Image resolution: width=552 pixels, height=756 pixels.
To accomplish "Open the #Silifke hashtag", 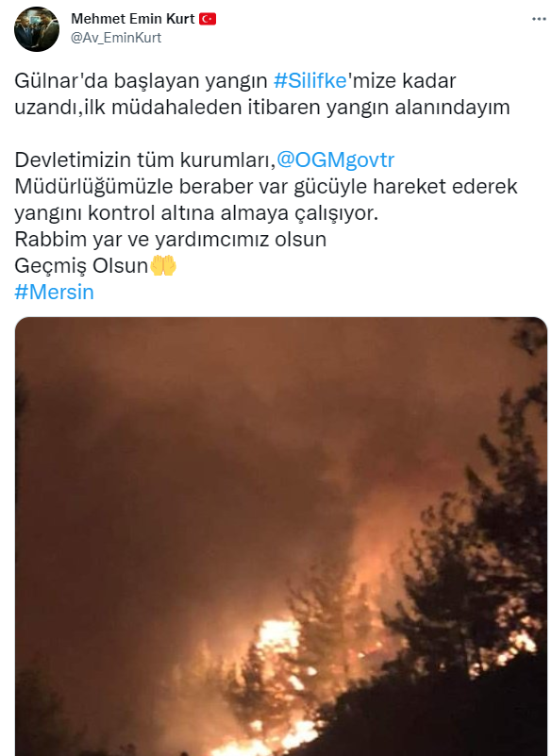I will (x=310, y=81).
